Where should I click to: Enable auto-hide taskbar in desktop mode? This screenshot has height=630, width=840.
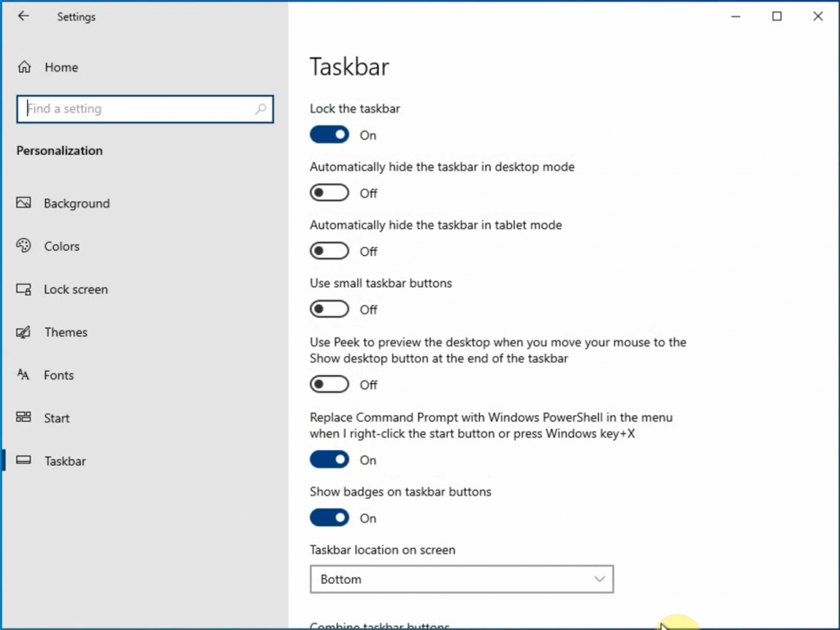[330, 193]
